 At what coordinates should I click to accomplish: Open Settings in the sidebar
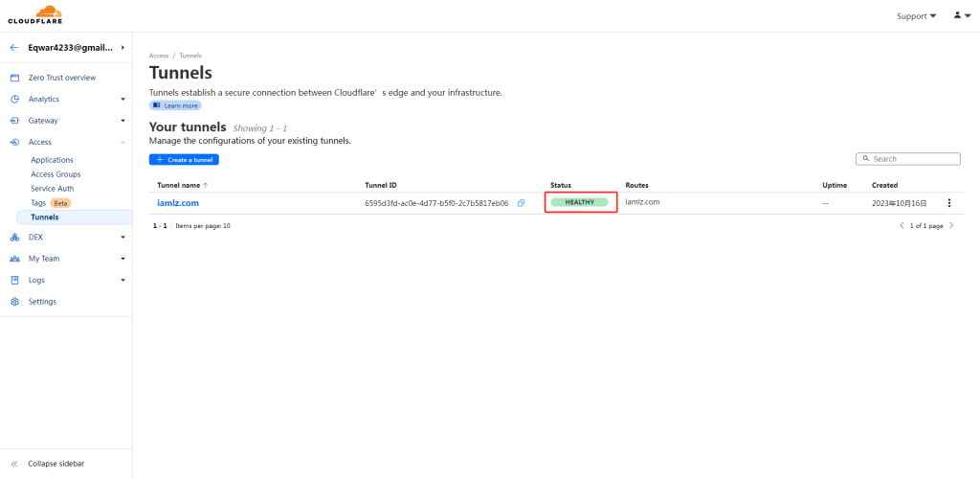pos(42,302)
